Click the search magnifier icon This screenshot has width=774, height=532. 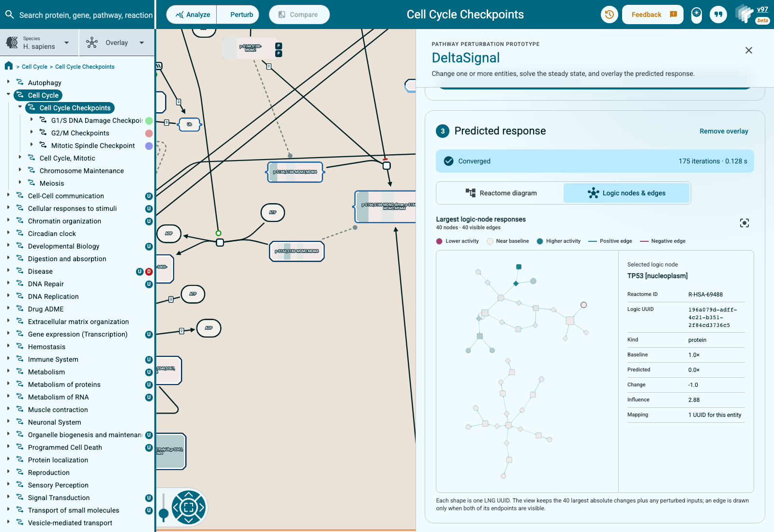[x=9, y=15]
